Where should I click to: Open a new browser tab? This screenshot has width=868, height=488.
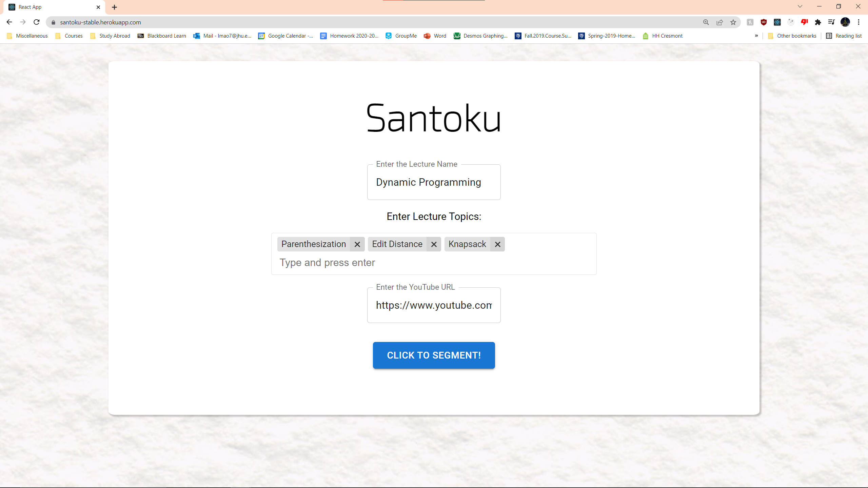[x=114, y=7]
